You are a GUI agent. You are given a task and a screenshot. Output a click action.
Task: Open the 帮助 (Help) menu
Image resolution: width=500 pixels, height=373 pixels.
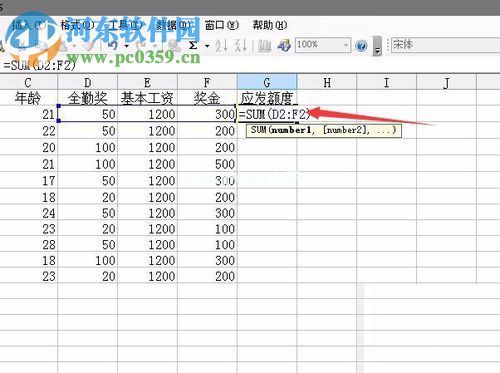tap(270, 25)
